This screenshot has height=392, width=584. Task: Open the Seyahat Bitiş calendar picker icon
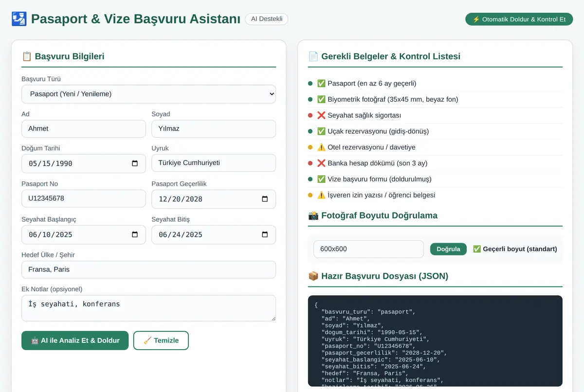265,234
